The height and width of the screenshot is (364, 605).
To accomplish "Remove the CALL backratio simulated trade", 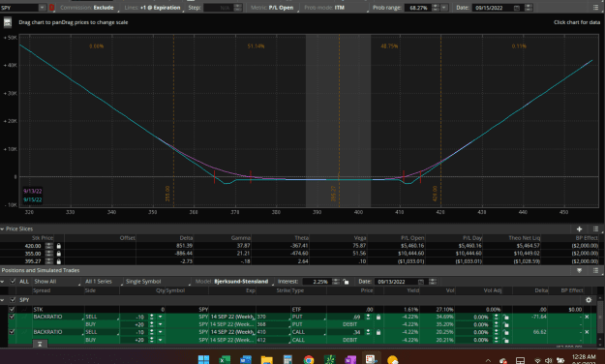I will pos(587,332).
